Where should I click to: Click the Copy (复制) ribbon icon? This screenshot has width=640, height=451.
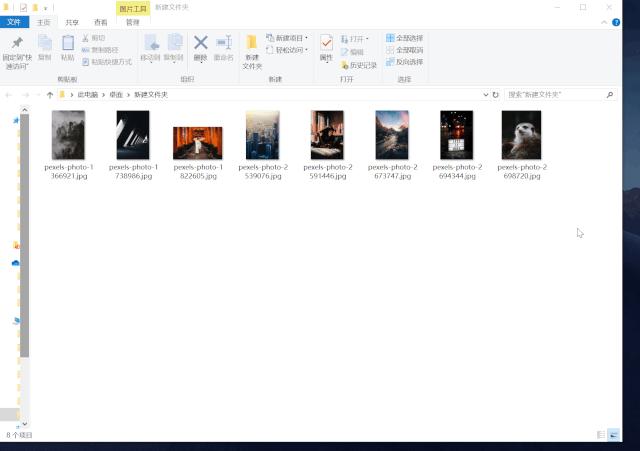44,43
